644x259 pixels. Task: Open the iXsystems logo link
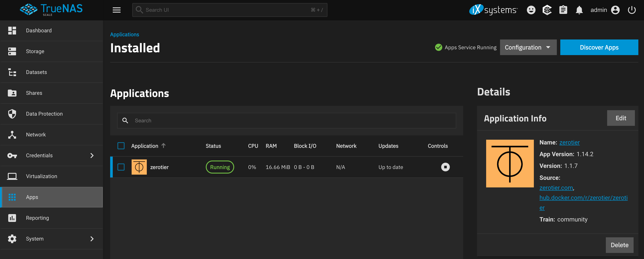(x=493, y=10)
